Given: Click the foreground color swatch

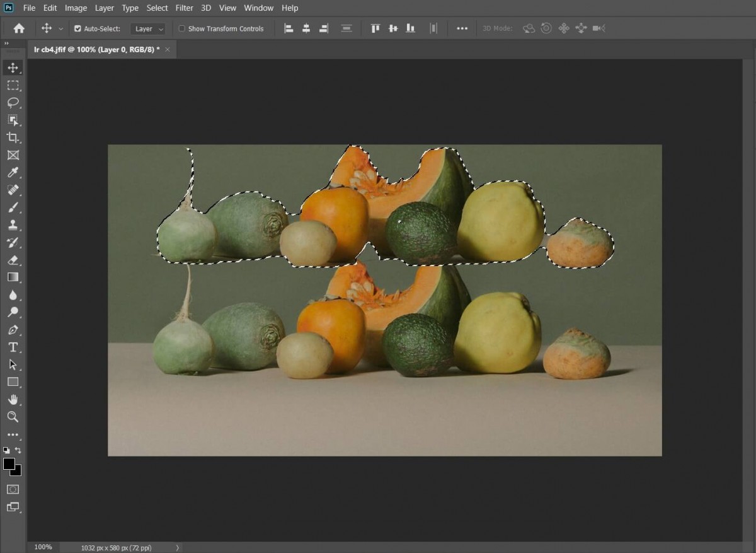Looking at the screenshot, I should 9,463.
